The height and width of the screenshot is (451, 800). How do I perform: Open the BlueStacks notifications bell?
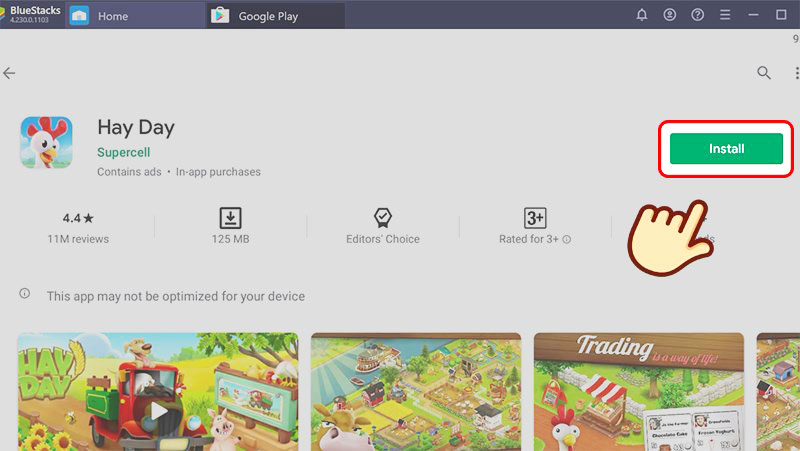tap(642, 15)
